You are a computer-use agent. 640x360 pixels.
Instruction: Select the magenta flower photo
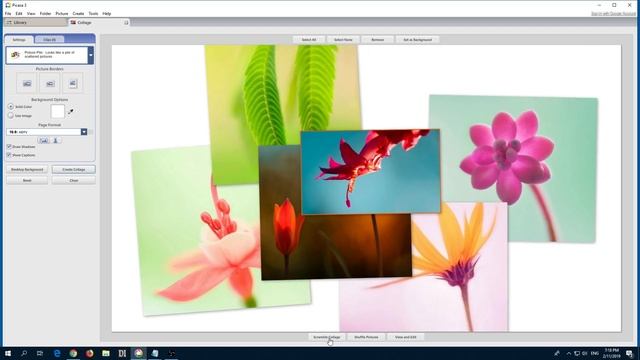tap(513, 169)
